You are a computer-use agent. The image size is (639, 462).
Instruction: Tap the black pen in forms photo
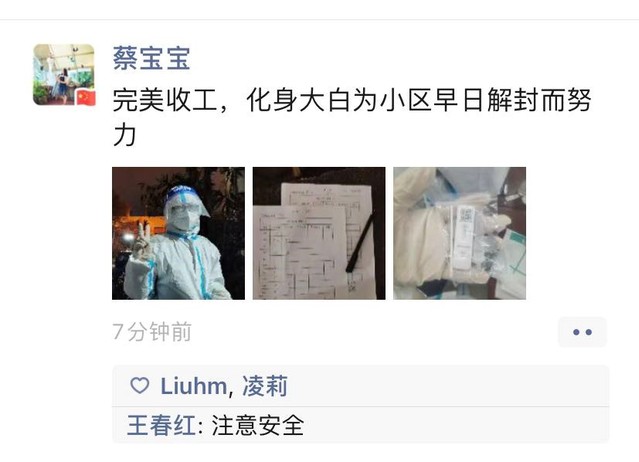pyautogui.click(x=360, y=242)
